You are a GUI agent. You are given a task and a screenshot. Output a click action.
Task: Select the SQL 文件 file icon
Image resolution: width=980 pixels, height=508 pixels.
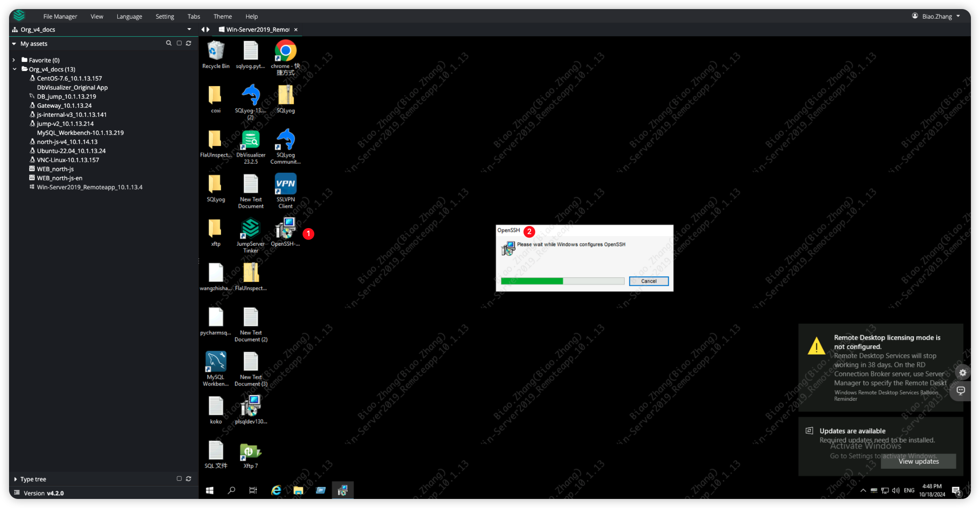click(x=215, y=455)
